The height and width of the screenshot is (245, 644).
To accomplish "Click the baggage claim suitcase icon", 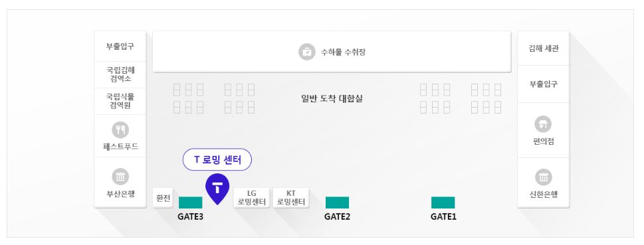I will coord(307,52).
